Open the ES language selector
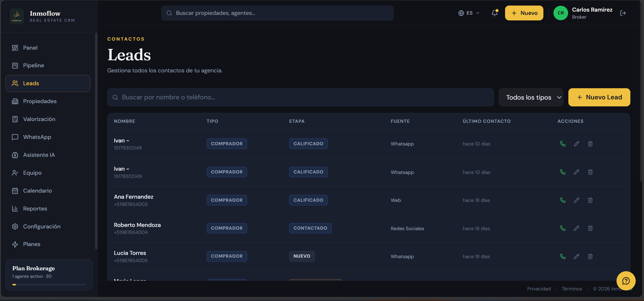Image resolution: width=644 pixels, height=301 pixels. 469,13
